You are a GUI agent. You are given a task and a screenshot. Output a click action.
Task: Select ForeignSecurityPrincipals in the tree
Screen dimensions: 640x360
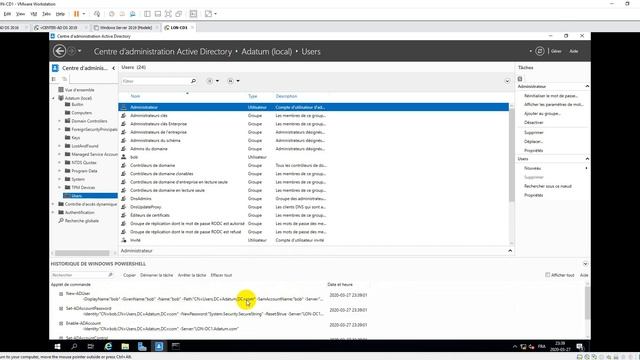pos(94,129)
